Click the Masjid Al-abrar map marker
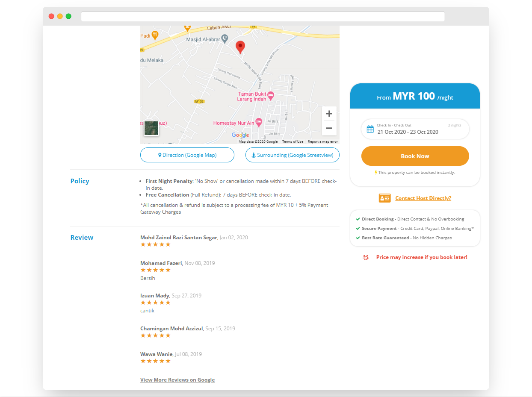 pyautogui.click(x=225, y=39)
